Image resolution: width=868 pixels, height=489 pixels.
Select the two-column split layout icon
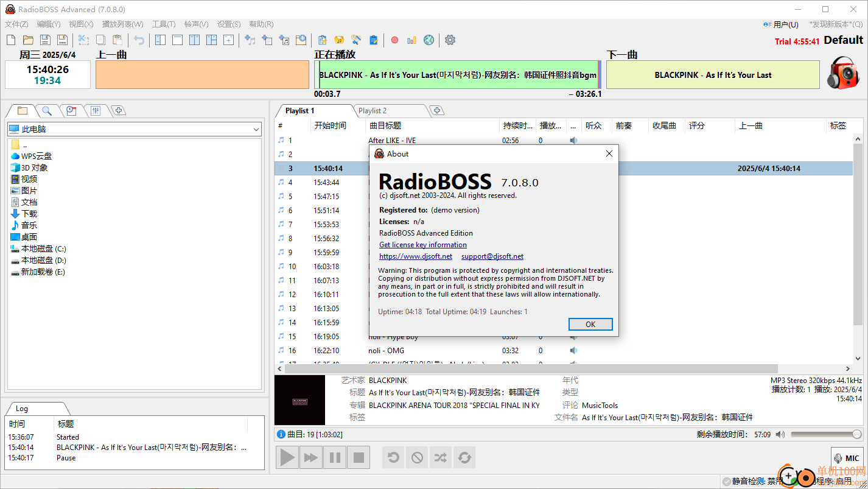pyautogui.click(x=194, y=40)
